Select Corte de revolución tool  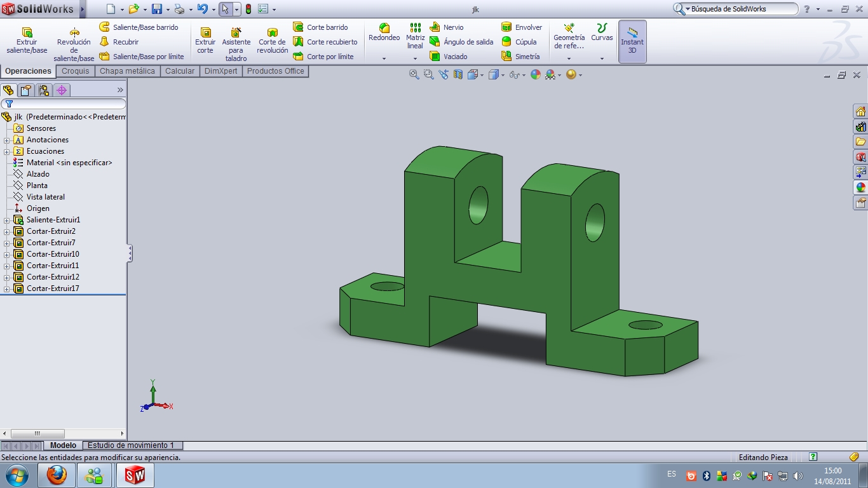point(273,41)
